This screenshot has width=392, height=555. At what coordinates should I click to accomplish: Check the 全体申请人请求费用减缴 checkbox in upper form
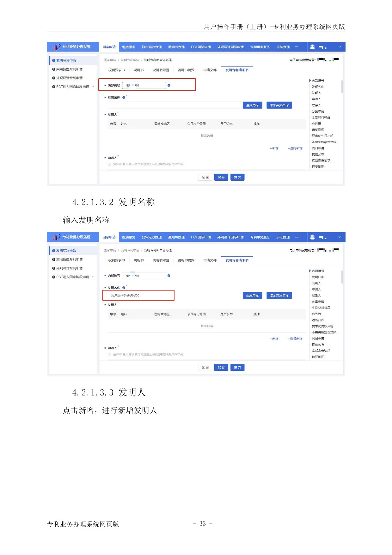[109, 164]
